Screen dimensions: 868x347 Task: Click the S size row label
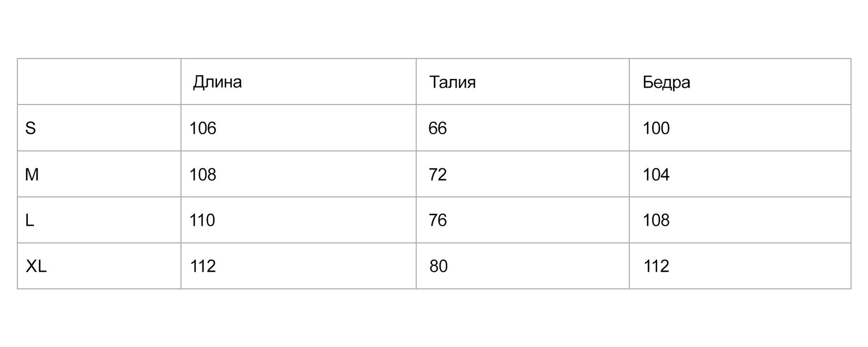click(x=30, y=128)
